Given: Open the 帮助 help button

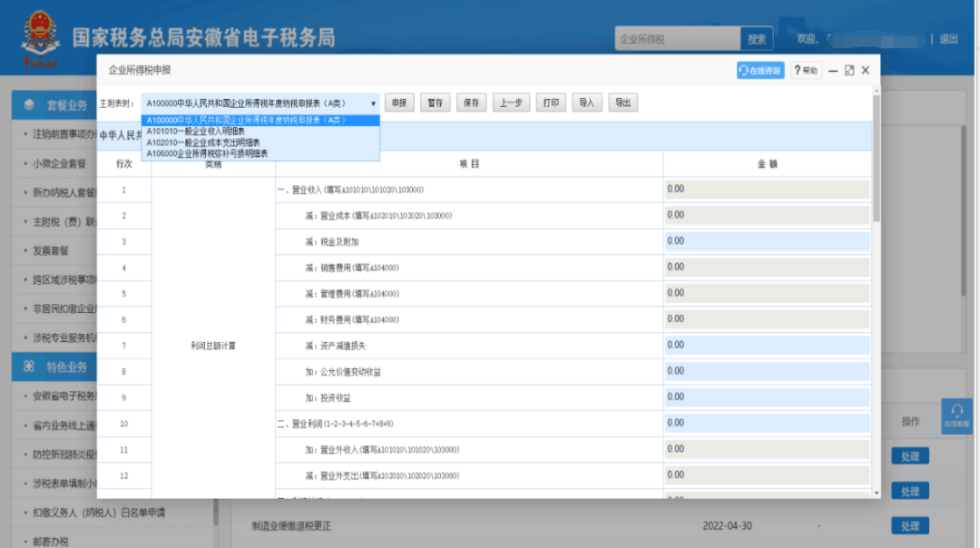Looking at the screenshot, I should (806, 71).
